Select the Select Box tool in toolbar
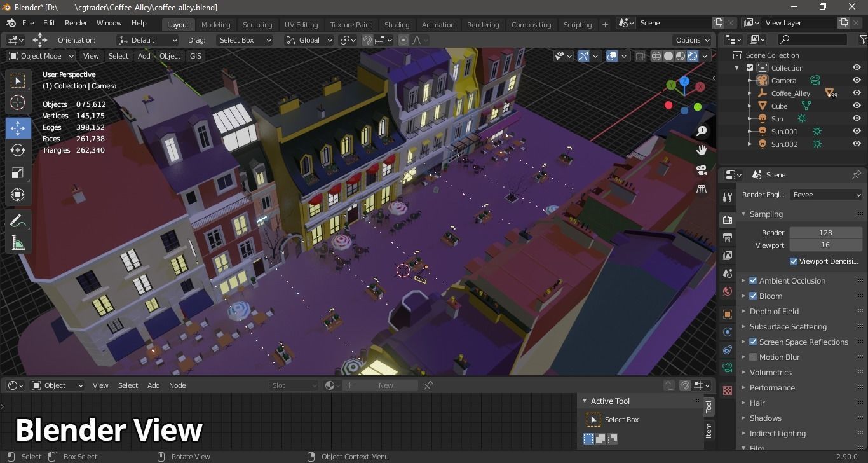 pos(18,81)
